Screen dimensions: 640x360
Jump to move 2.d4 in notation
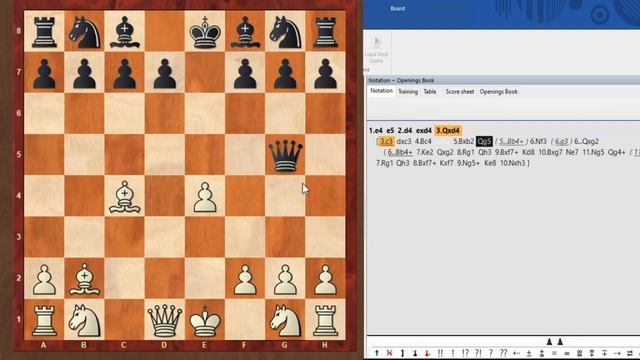(x=405, y=131)
